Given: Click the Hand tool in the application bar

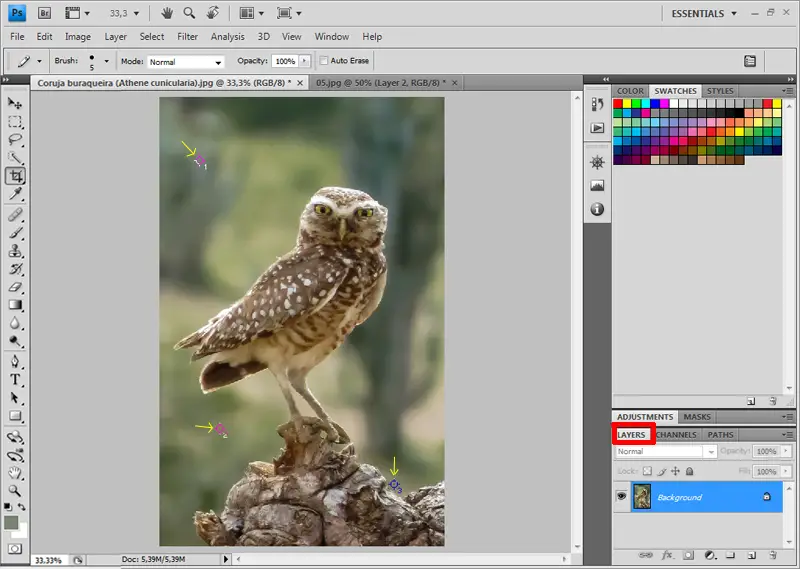Looking at the screenshot, I should point(166,14).
